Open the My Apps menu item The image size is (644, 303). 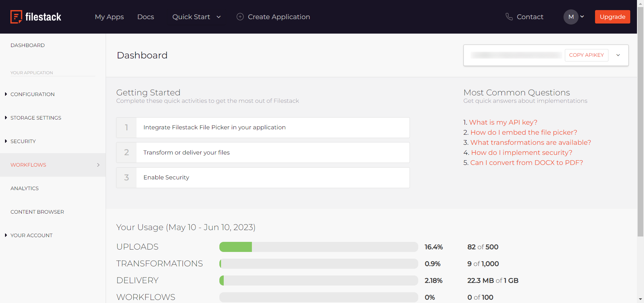tap(109, 17)
